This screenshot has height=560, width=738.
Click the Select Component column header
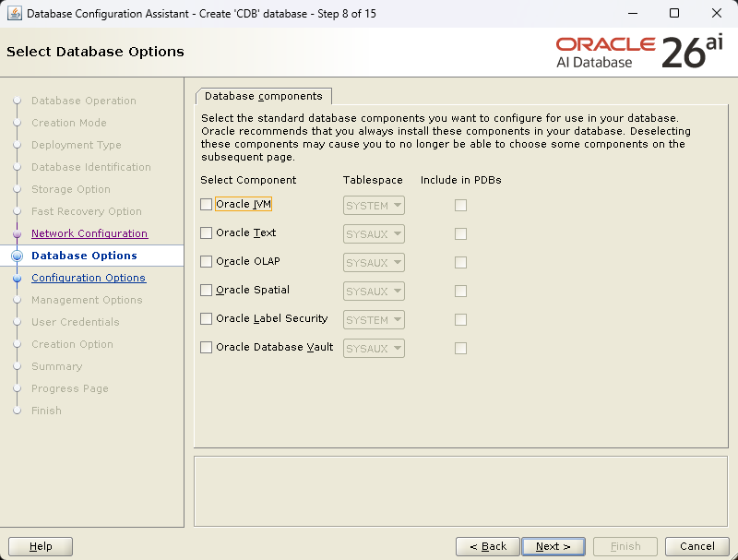click(248, 180)
